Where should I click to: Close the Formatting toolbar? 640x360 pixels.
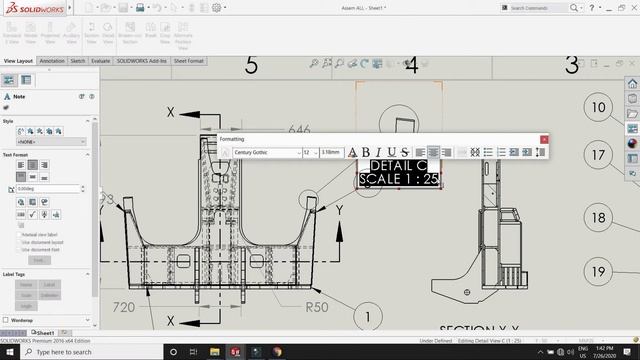point(544,140)
